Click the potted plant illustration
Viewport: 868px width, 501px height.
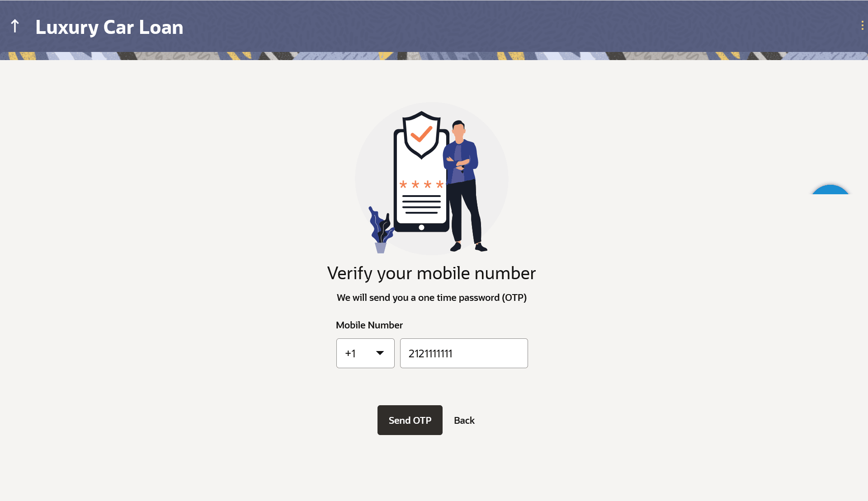click(x=381, y=230)
